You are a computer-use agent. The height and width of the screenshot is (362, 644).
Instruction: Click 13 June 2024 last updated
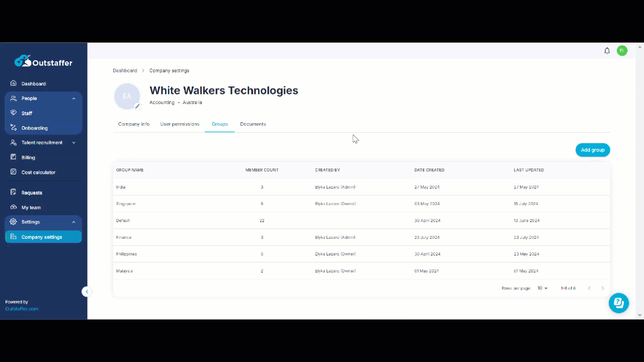point(526,221)
